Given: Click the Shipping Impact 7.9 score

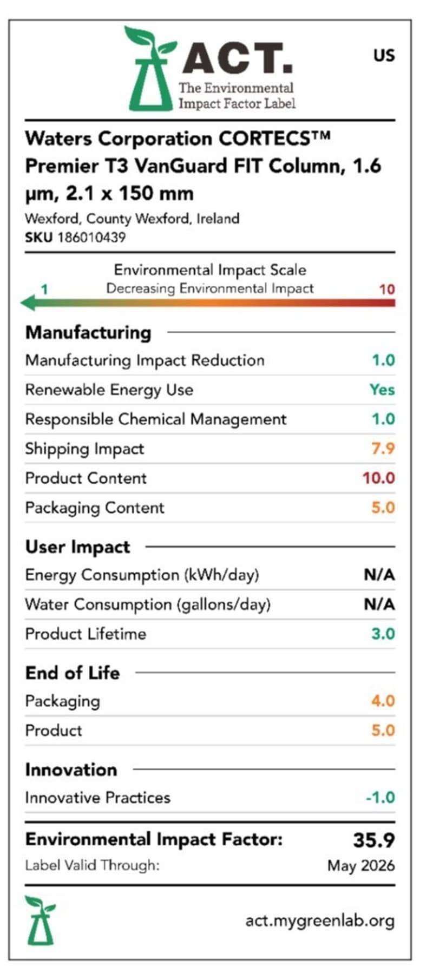Looking at the screenshot, I should click(x=383, y=449).
